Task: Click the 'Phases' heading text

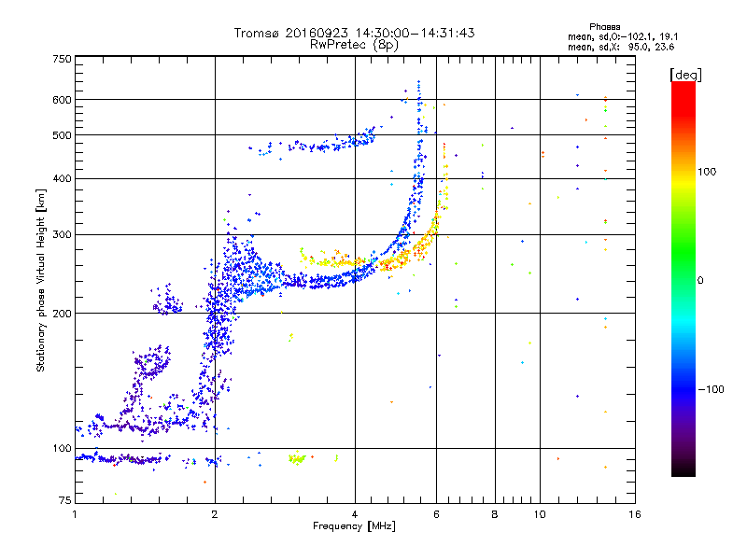Action: [x=604, y=27]
